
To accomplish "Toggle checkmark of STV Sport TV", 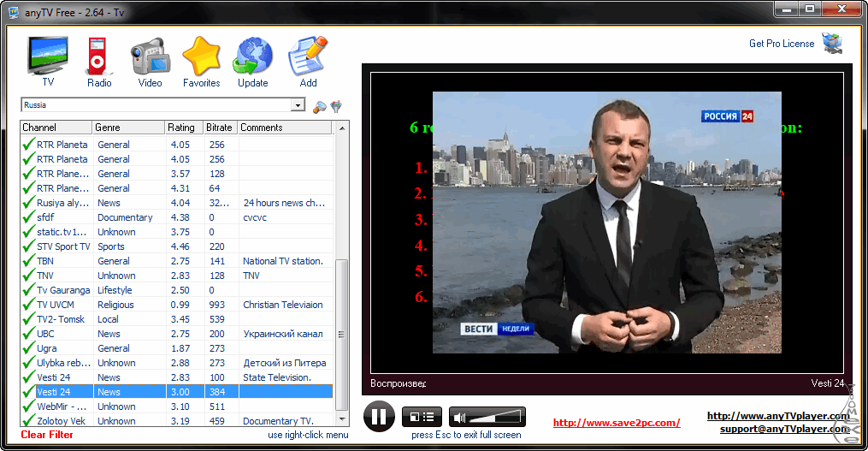I will 28,246.
